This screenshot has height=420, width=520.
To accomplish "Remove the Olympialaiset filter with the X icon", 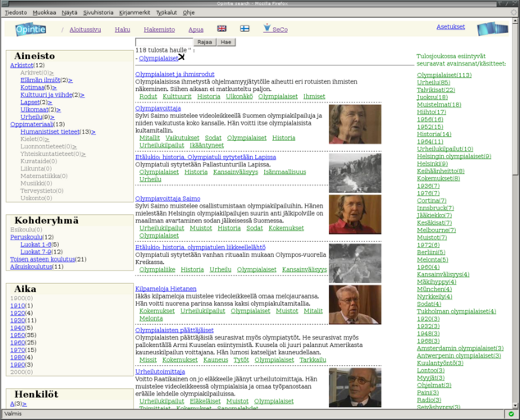I will 181,57.
